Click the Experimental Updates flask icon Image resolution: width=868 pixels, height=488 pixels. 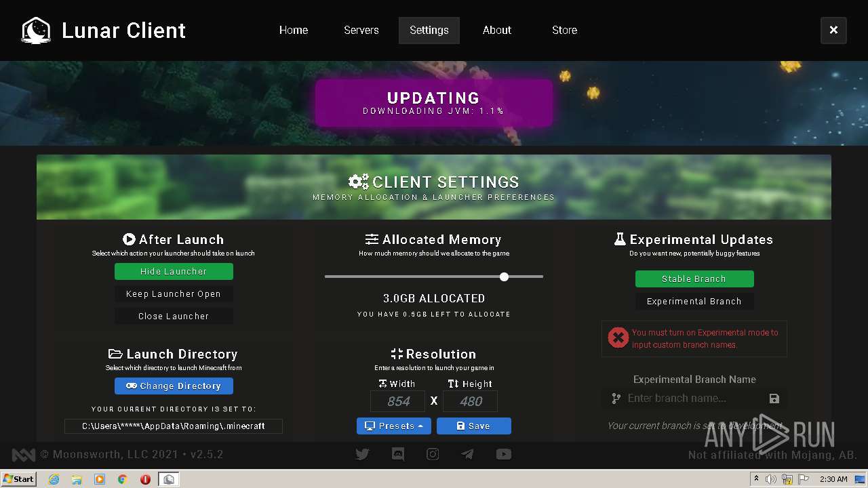click(x=620, y=239)
